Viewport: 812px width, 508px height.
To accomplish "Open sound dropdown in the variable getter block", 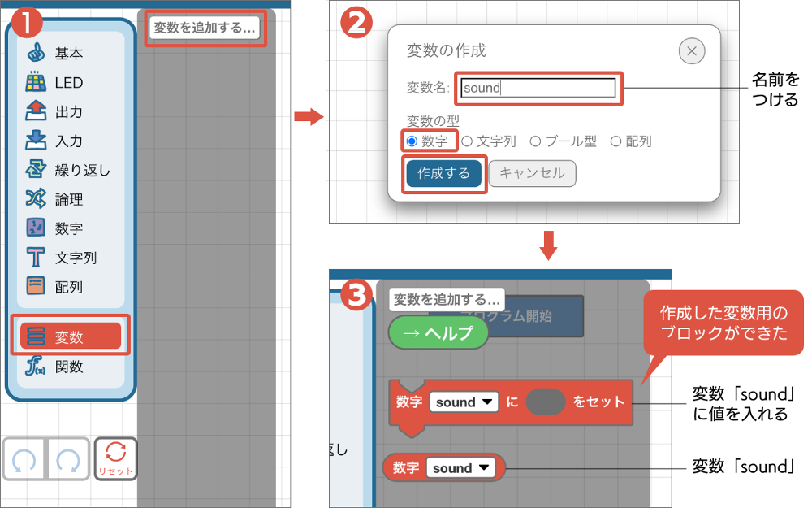I will pos(460,468).
